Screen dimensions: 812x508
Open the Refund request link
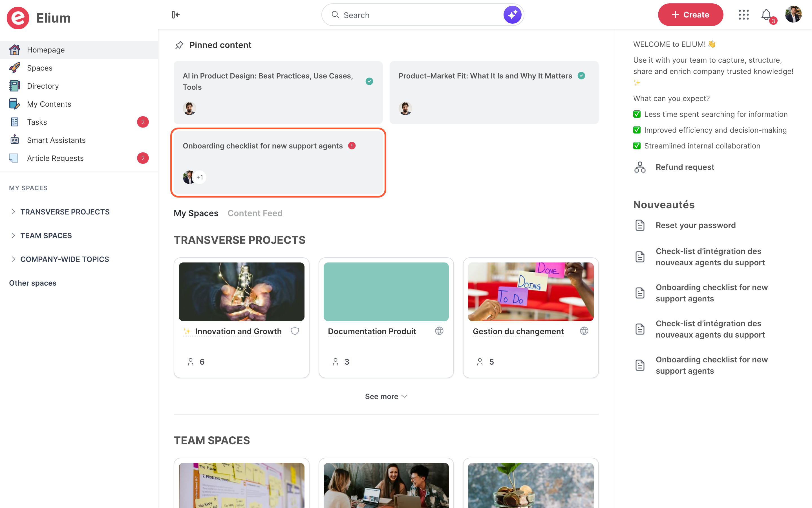point(685,167)
